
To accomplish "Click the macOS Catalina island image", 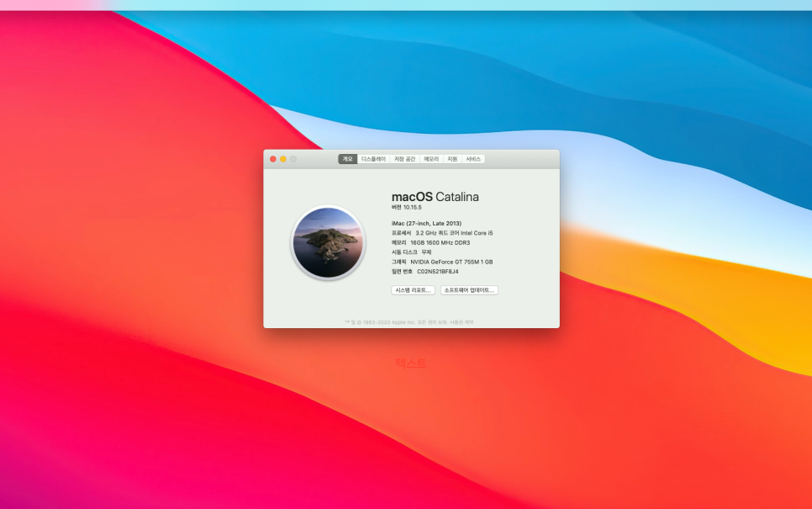I will point(328,242).
